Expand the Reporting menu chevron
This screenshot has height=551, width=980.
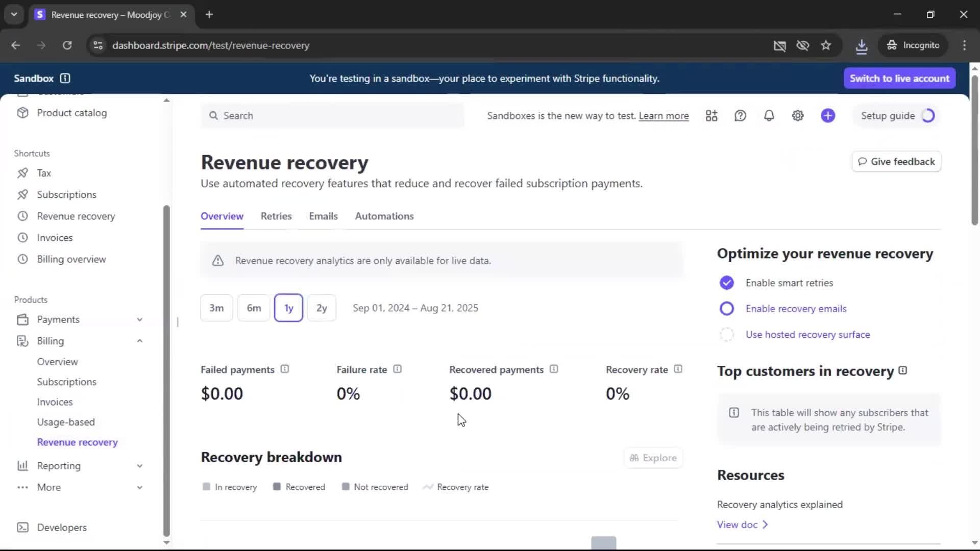coord(139,466)
